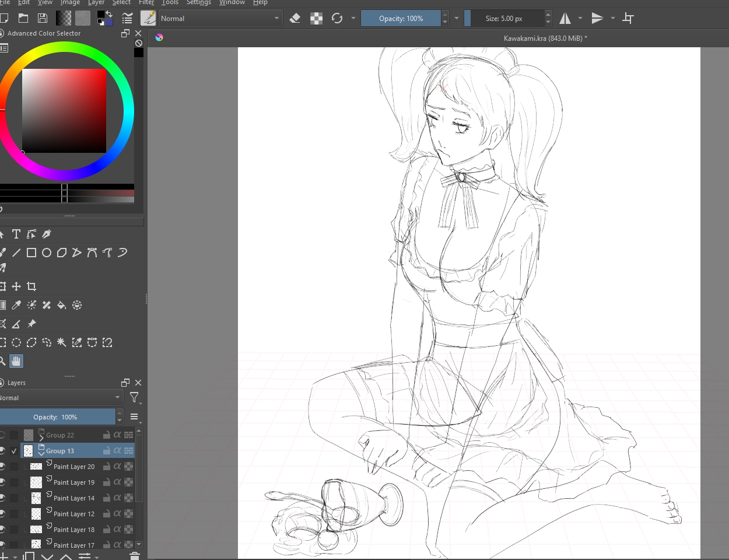The image size is (729, 560).
Task: Collapse the Group 13 layer group
Action: pyautogui.click(x=41, y=453)
